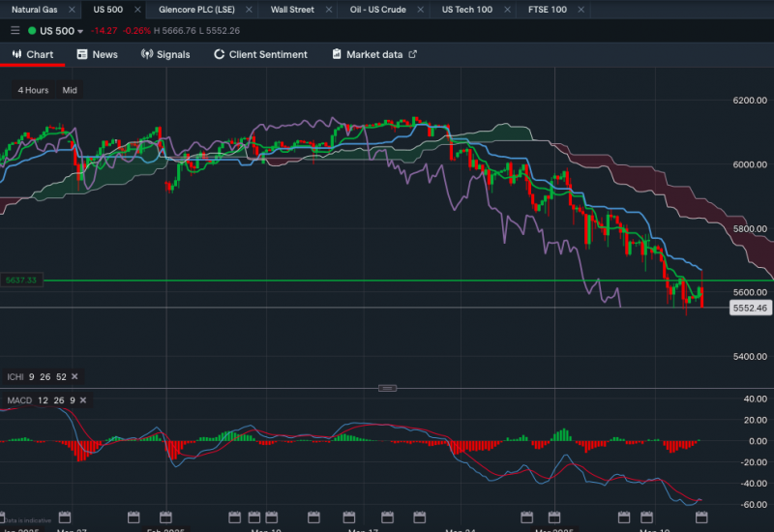Expand the US 500 market selector dropdown
This screenshot has height=532, width=774.
[x=56, y=31]
